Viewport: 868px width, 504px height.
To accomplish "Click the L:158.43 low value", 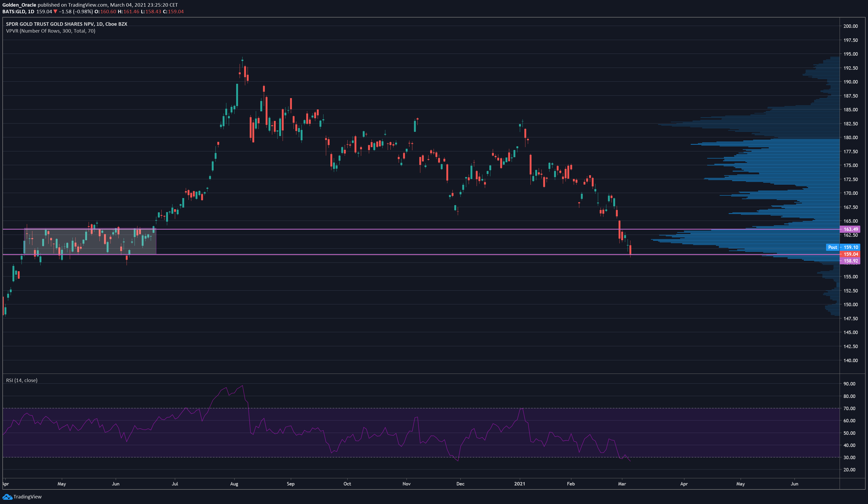I will click(x=151, y=12).
